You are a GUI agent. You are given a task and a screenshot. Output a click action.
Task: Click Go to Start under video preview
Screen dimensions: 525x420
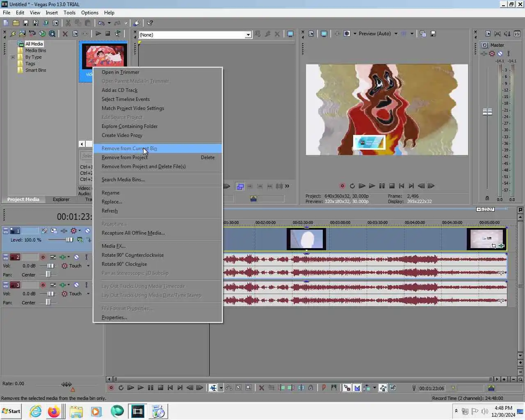pyautogui.click(x=402, y=186)
